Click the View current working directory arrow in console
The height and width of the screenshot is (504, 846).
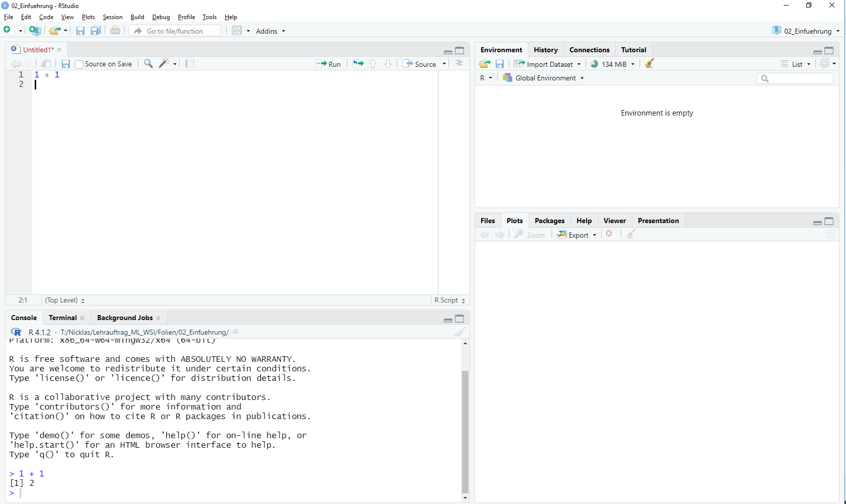click(x=235, y=332)
